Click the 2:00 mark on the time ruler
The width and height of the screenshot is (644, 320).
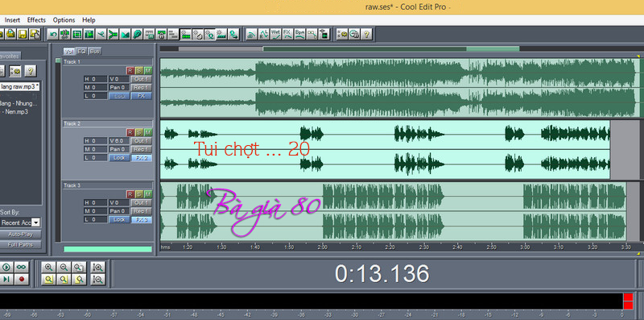click(323, 247)
